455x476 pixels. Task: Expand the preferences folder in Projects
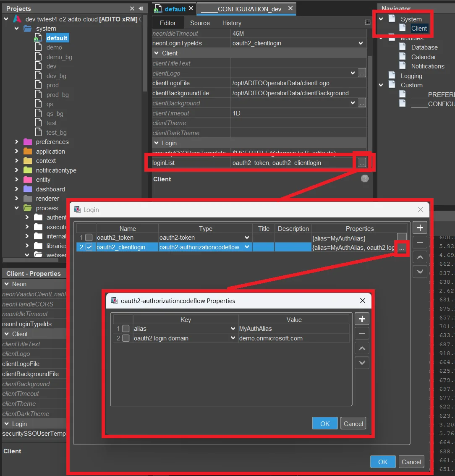pyautogui.click(x=17, y=141)
